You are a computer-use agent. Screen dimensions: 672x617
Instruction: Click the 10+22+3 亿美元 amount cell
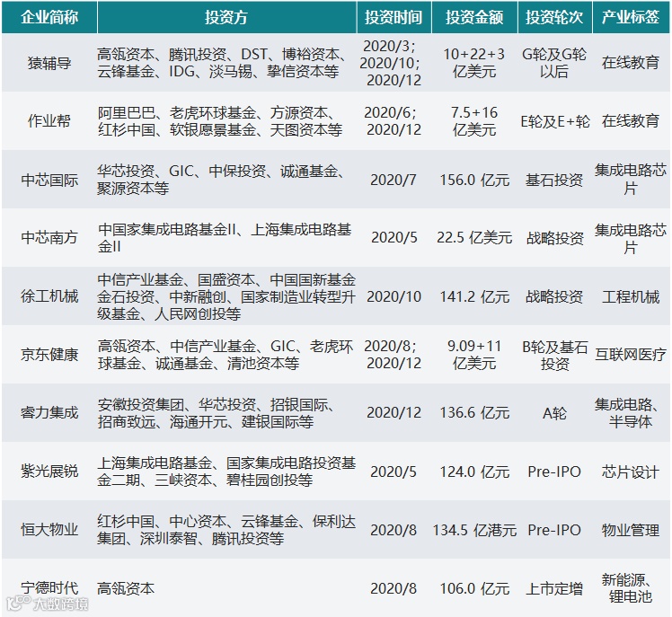(x=474, y=63)
